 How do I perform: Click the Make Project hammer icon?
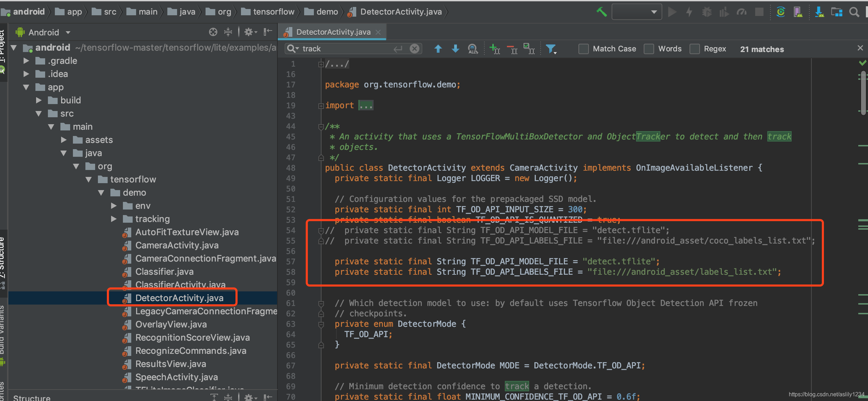(601, 12)
